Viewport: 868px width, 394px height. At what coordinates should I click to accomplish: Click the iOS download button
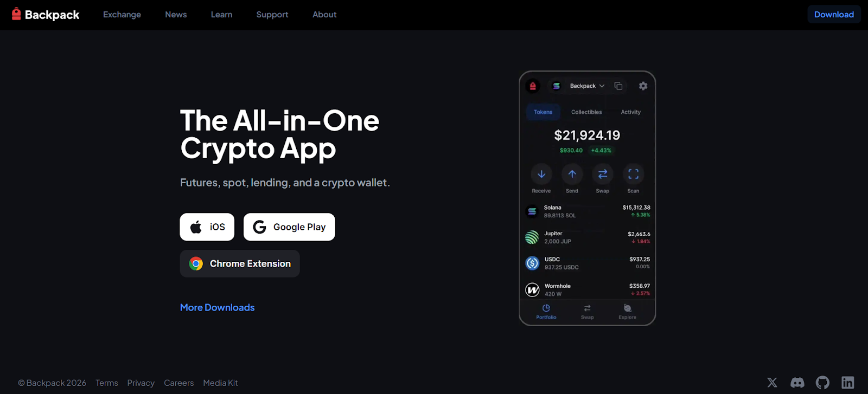coord(207,227)
